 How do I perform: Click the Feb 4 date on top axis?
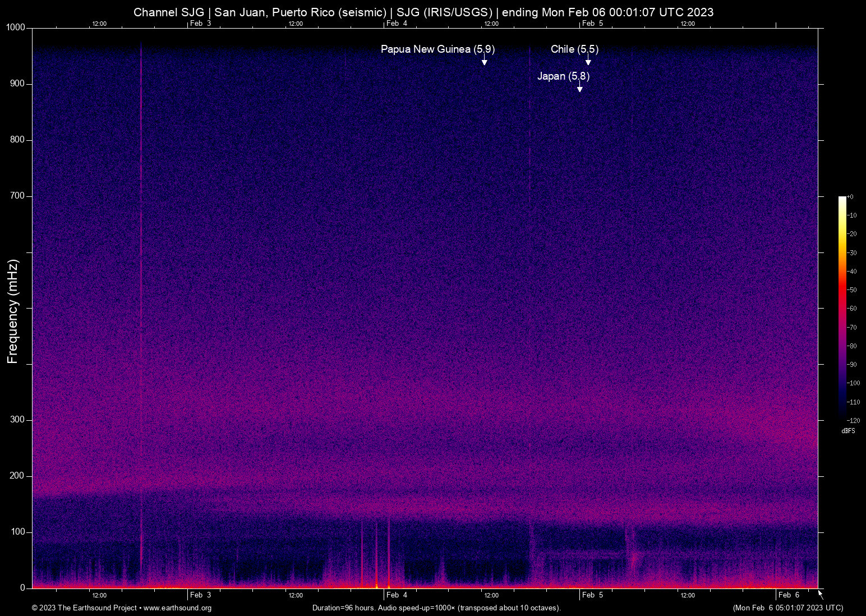pyautogui.click(x=397, y=24)
